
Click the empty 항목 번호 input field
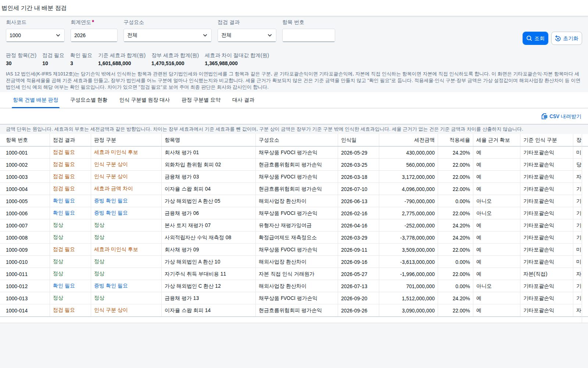309,35
